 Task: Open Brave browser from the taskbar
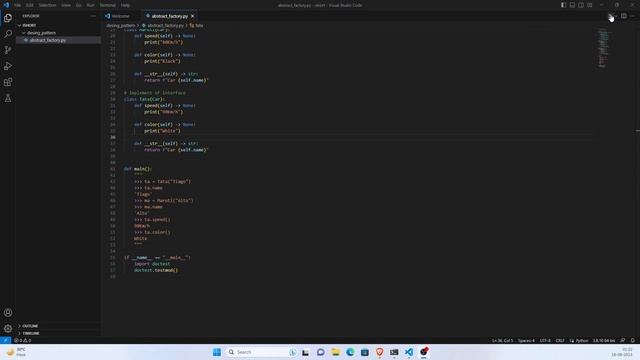380,352
